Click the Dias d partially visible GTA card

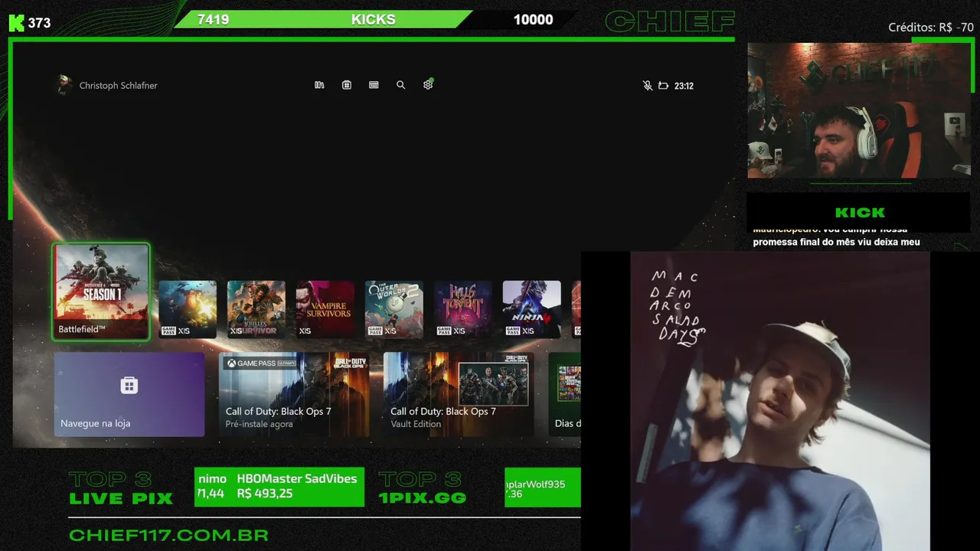click(565, 394)
